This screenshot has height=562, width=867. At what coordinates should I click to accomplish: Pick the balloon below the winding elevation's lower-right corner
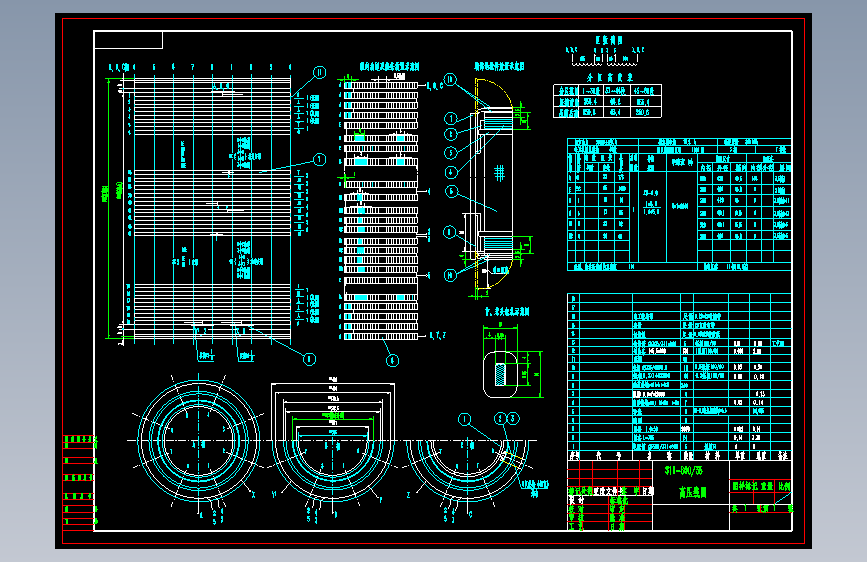pos(309,359)
